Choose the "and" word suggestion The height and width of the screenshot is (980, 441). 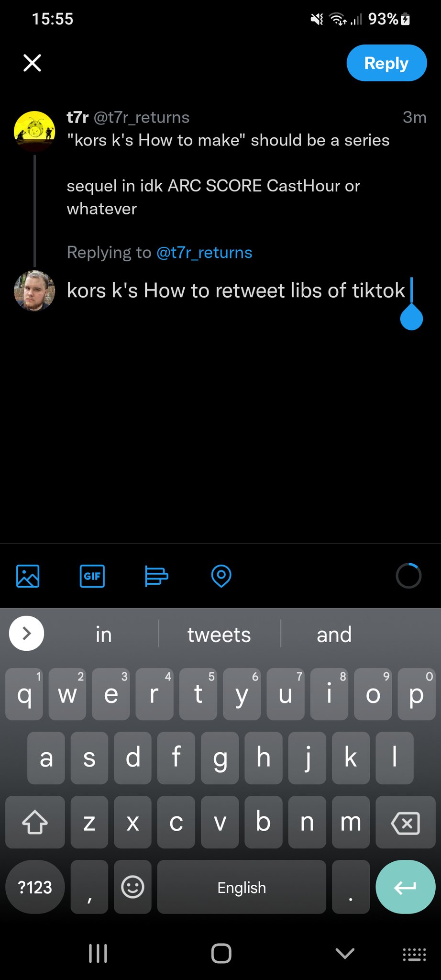coord(334,635)
